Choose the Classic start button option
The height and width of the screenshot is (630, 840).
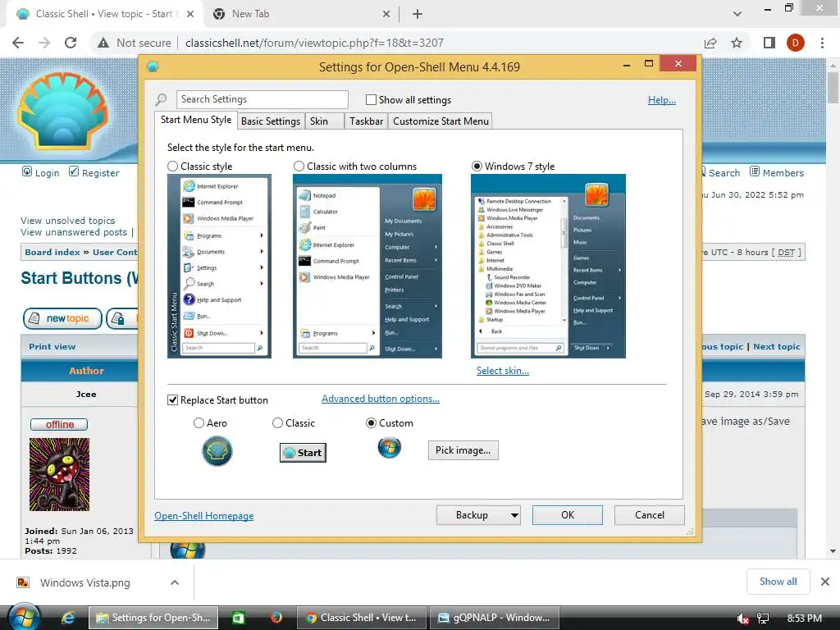277,423
